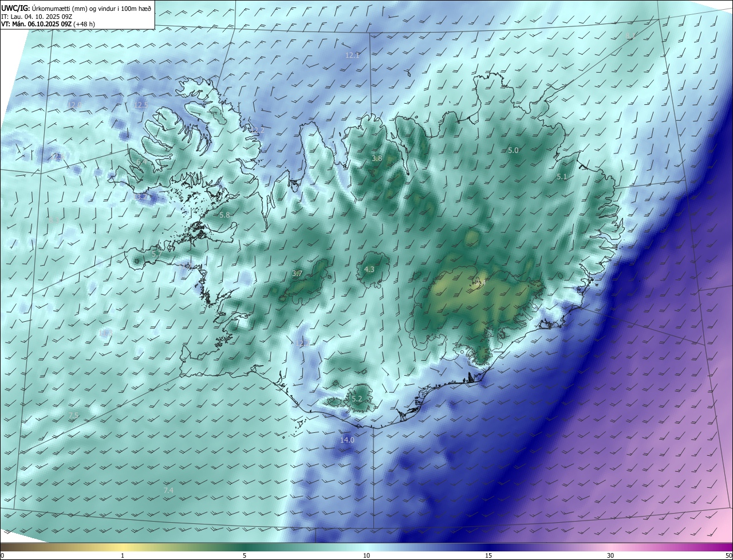This screenshot has width=733, height=560.
Task: Click the map value label 14.0
Action: [x=347, y=440]
